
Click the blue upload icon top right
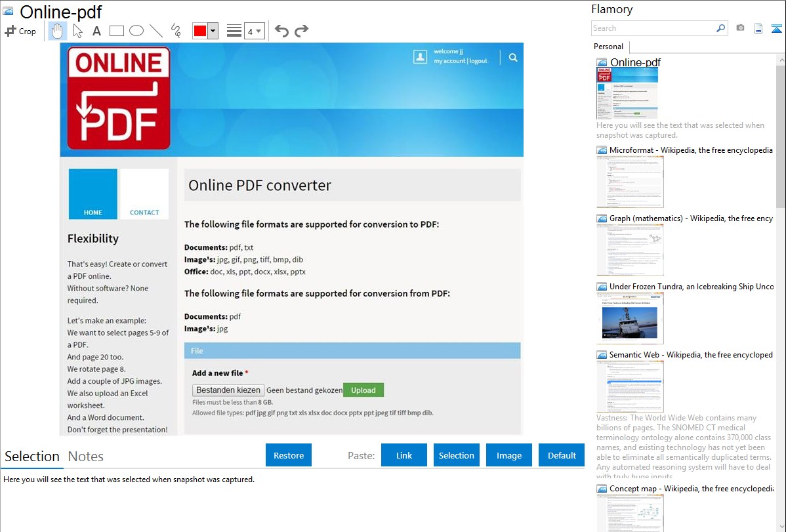pos(776,29)
